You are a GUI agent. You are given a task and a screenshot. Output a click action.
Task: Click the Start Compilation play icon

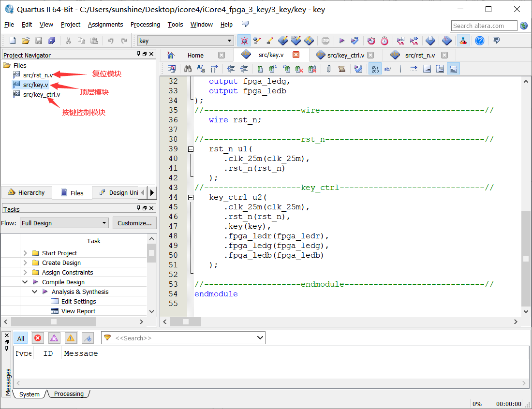point(341,41)
